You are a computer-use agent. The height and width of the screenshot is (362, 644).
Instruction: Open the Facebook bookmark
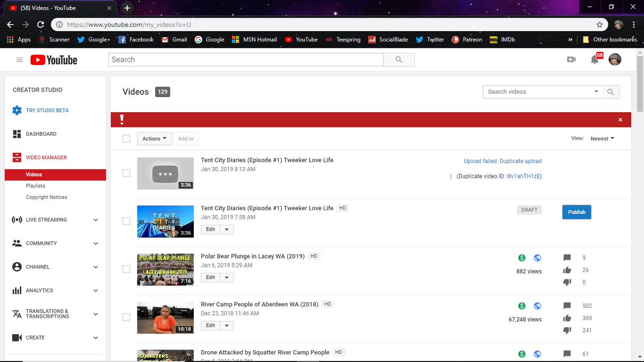[x=135, y=40]
